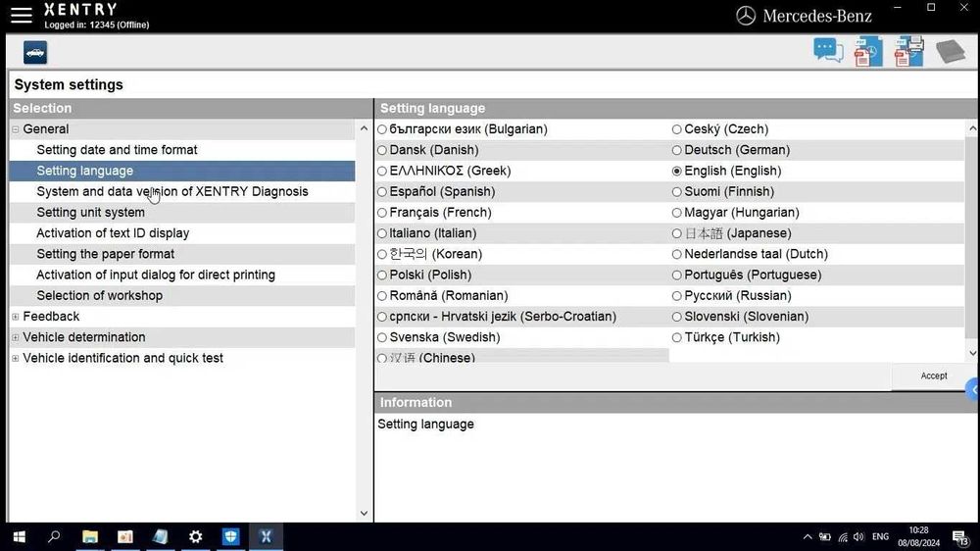Select Русский (Russian) radio button
The image size is (980, 551).
click(x=677, y=296)
